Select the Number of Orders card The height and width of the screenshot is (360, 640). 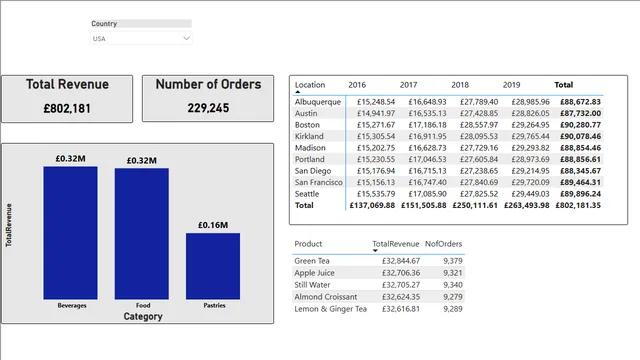(208, 98)
